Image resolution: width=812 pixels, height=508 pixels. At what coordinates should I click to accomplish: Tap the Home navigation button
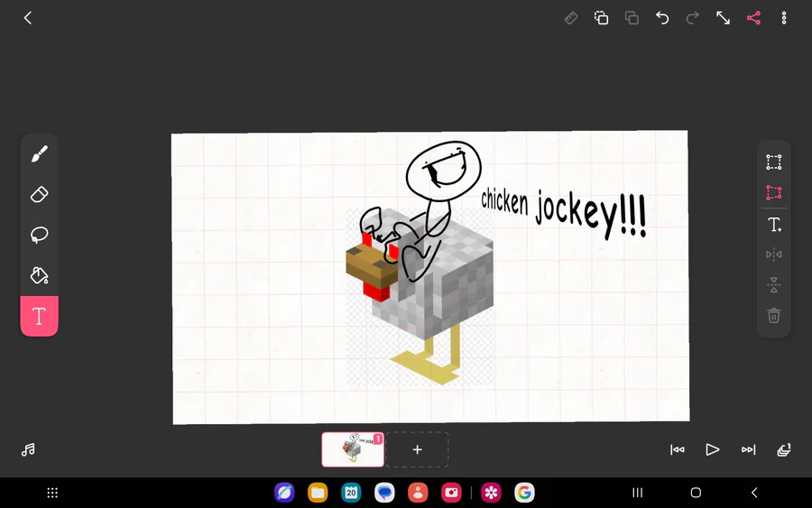tap(696, 493)
